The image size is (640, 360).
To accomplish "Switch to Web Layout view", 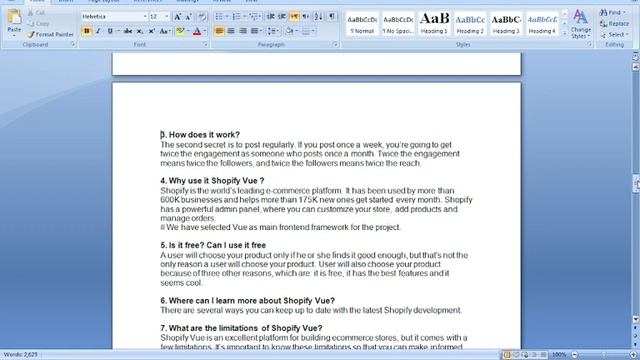I will click(525, 355).
